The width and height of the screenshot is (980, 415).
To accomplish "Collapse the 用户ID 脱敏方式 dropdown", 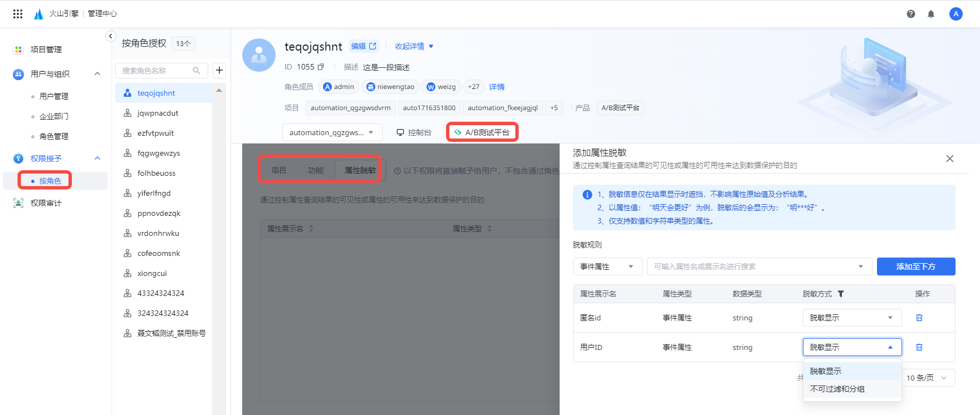I will coord(852,347).
